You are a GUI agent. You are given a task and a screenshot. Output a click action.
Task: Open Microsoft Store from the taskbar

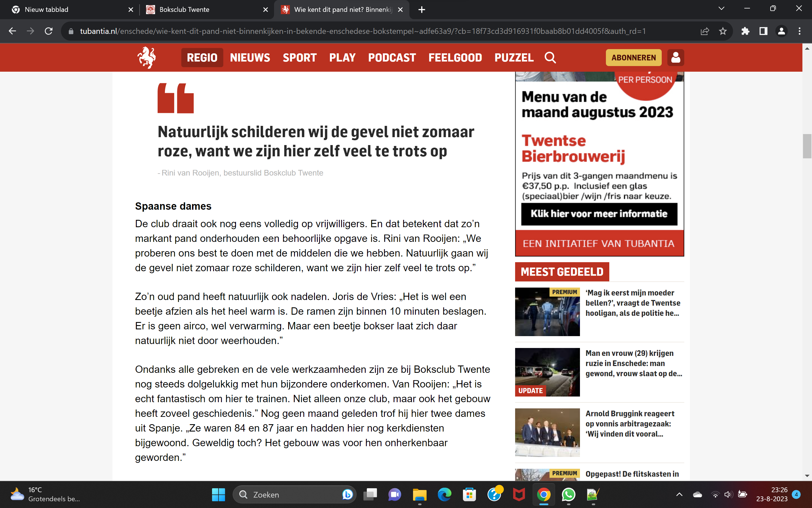(469, 494)
